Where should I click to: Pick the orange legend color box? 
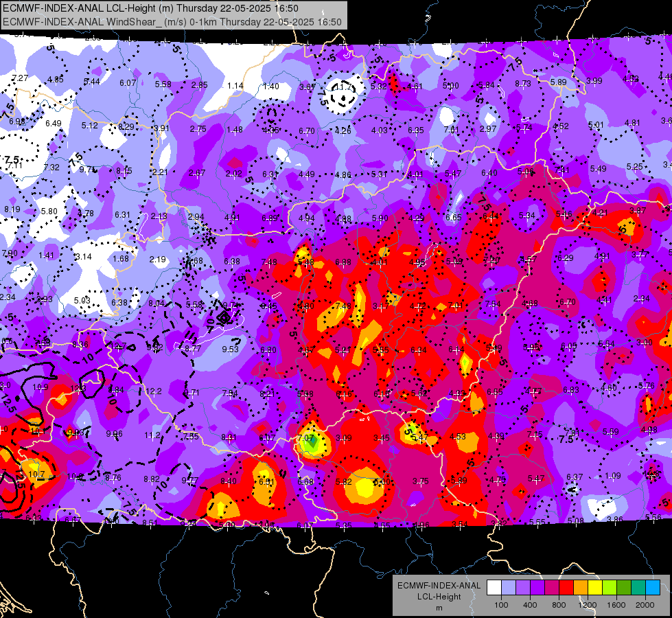(581, 588)
